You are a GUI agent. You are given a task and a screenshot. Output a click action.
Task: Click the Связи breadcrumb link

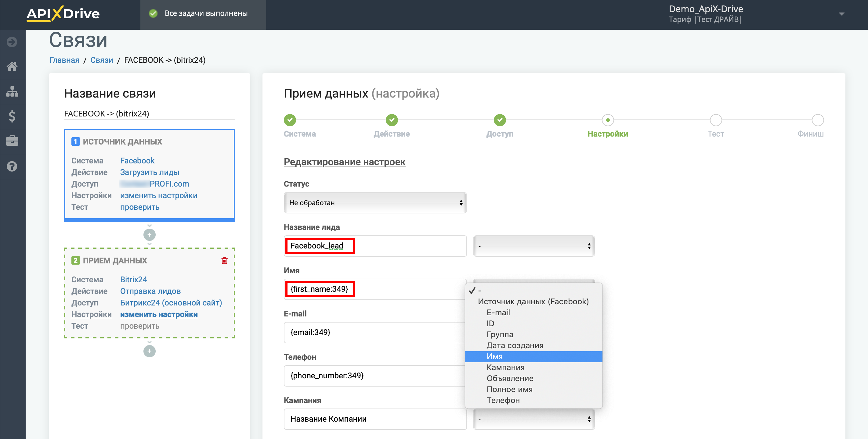point(101,60)
